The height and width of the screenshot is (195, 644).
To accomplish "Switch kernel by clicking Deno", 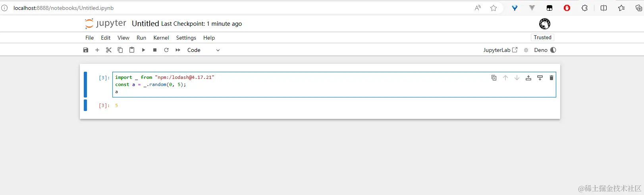I will click(540, 50).
